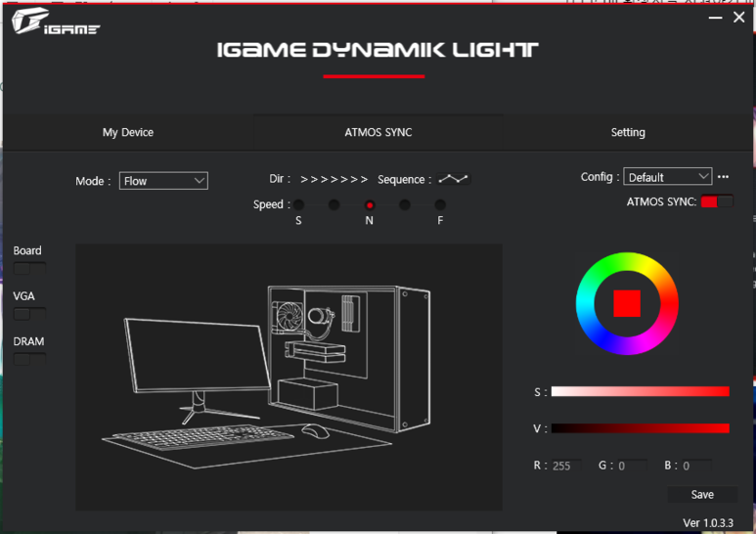Toggle the Board lighting switch
This screenshot has height=534, width=756.
29,269
